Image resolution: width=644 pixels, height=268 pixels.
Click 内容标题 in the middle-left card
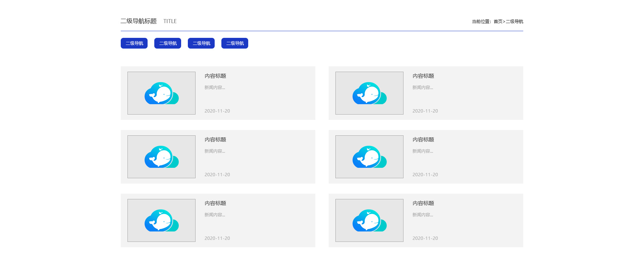[x=215, y=140]
